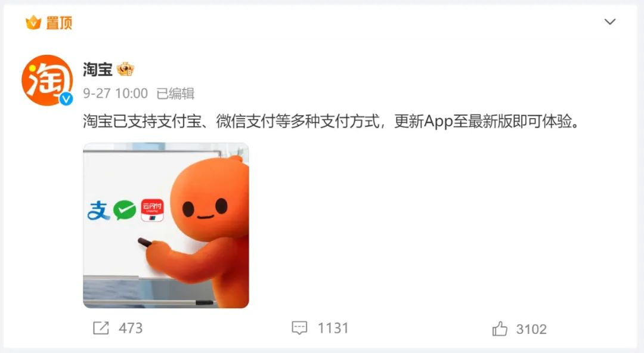The image size is (644, 353).
Task: Click the repost count 473
Action: point(131,328)
